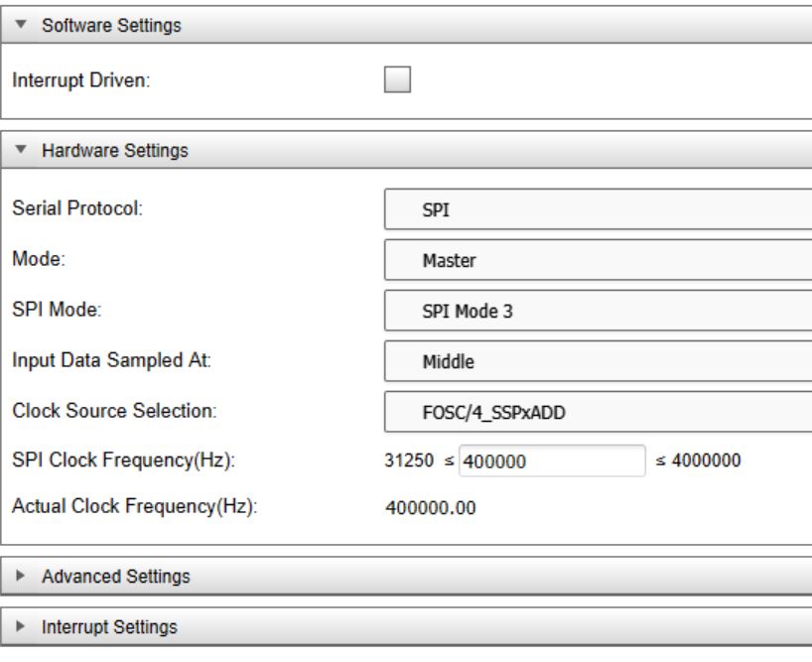Click the Hardware Settings header title

pos(115,151)
